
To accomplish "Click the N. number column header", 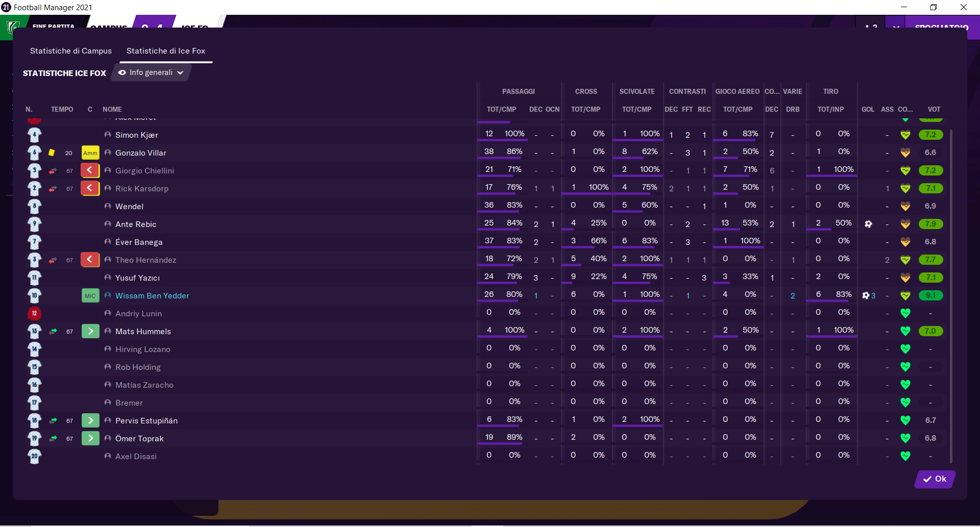I will click(x=29, y=109).
